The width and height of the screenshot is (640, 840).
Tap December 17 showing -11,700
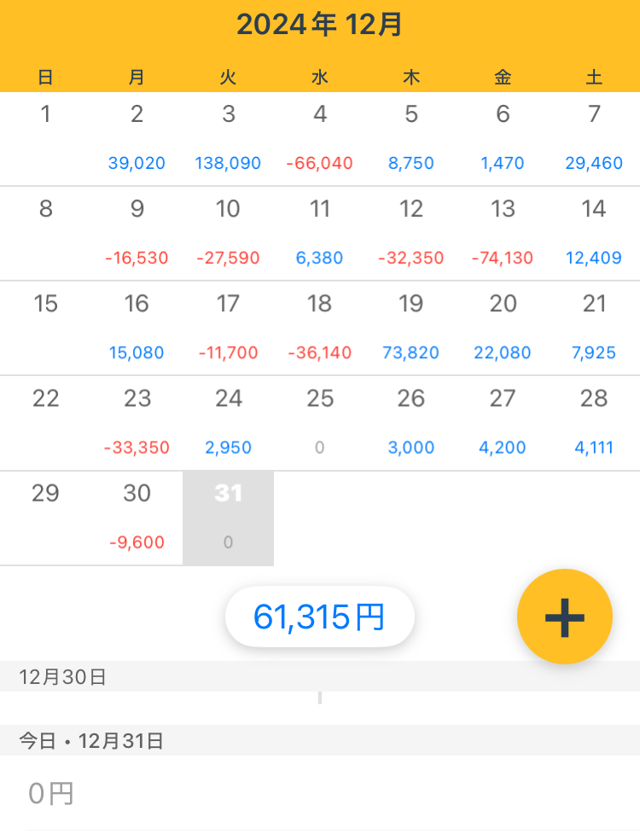229,328
